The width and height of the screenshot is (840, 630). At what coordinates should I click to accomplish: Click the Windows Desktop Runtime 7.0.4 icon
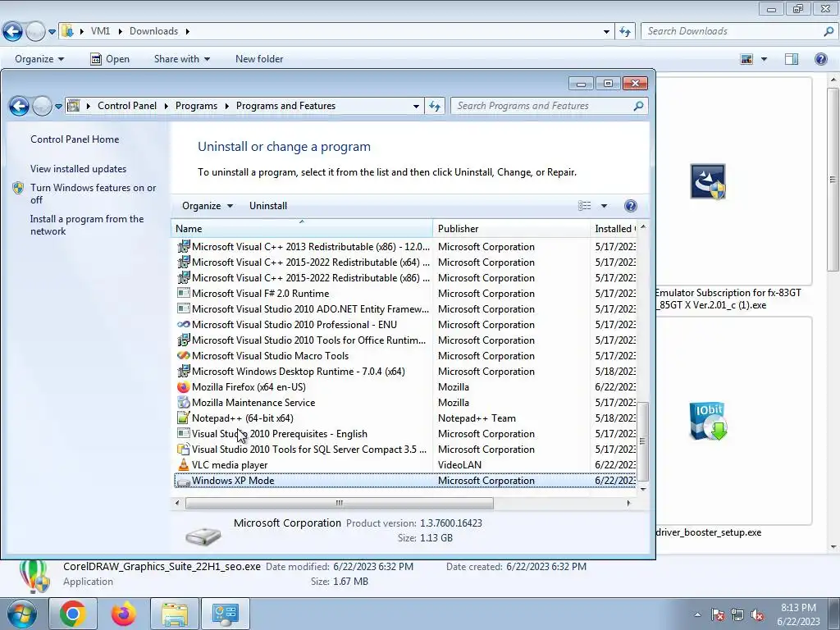point(183,372)
